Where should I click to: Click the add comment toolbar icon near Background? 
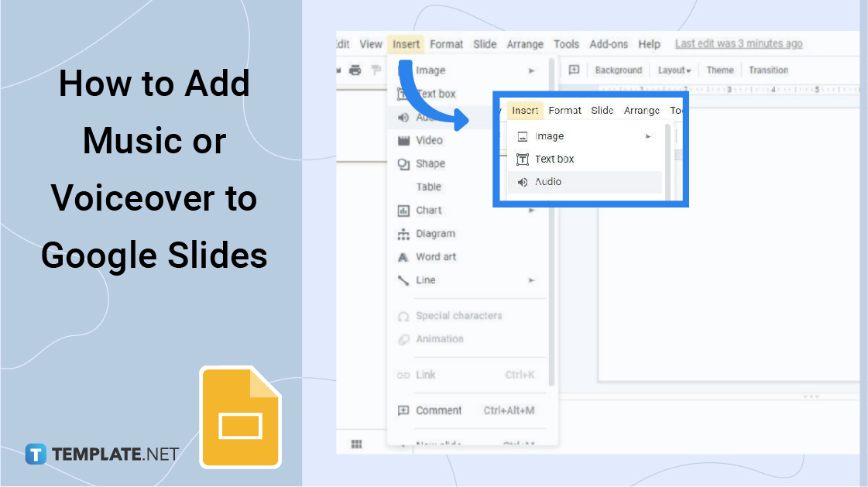pyautogui.click(x=574, y=70)
